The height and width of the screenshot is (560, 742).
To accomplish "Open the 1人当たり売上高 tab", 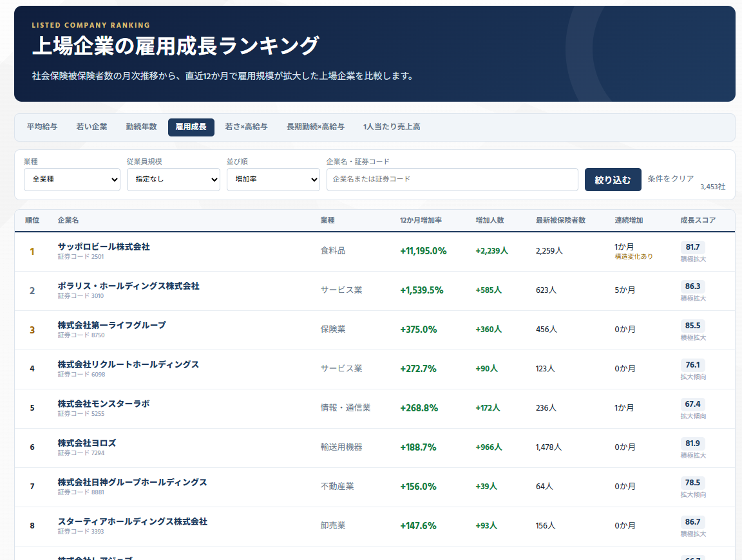I will point(392,127).
